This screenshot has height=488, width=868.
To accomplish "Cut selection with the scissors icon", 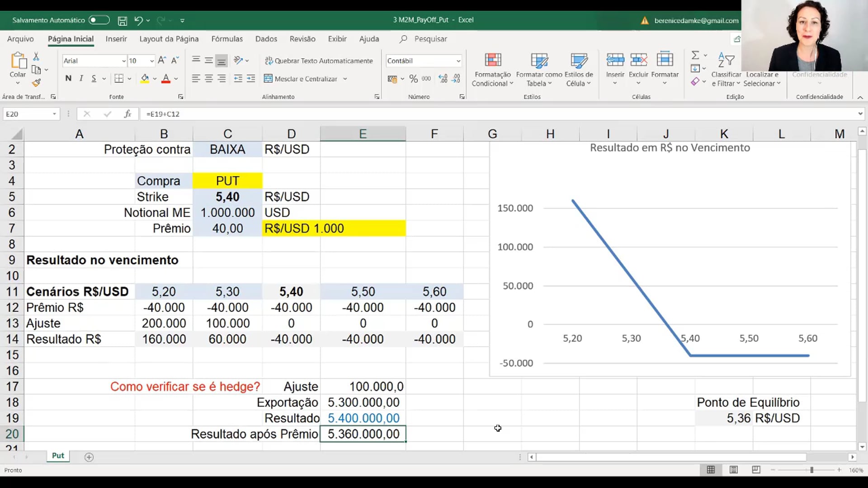I will [x=36, y=56].
